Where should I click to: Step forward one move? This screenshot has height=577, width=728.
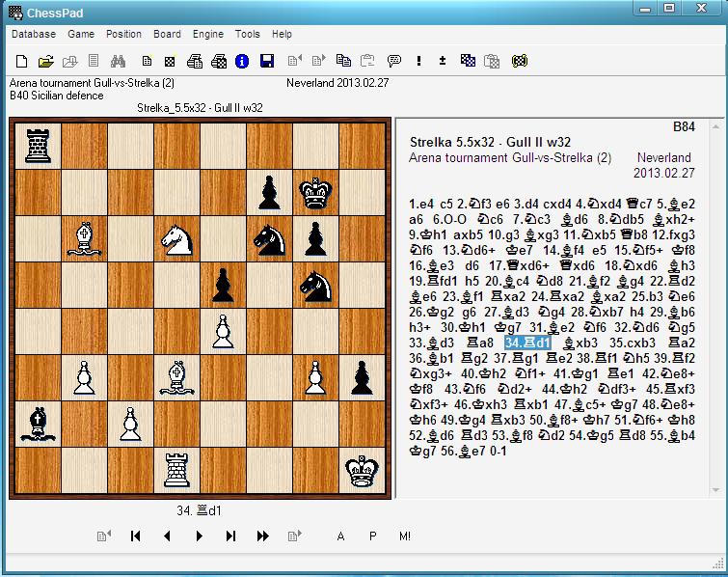[x=200, y=536]
